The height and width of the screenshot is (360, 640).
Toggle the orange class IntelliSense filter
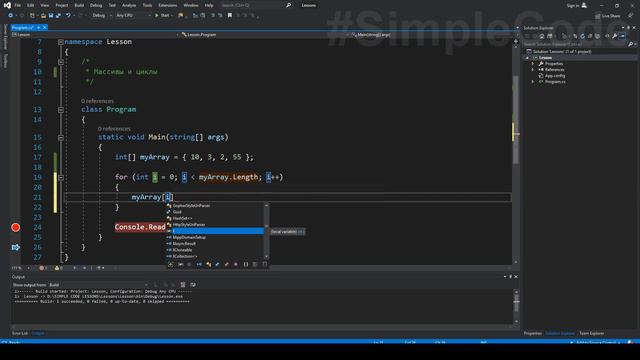pos(209,264)
